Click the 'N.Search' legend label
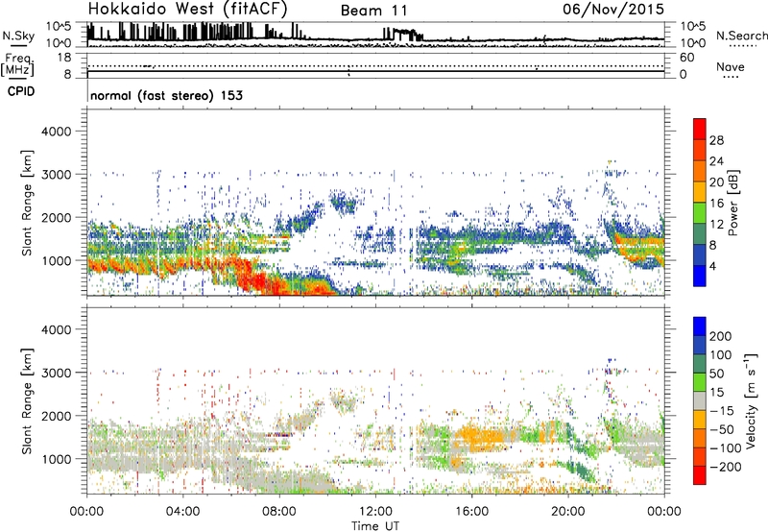Screen dimensions: 768x532 click(741, 36)
